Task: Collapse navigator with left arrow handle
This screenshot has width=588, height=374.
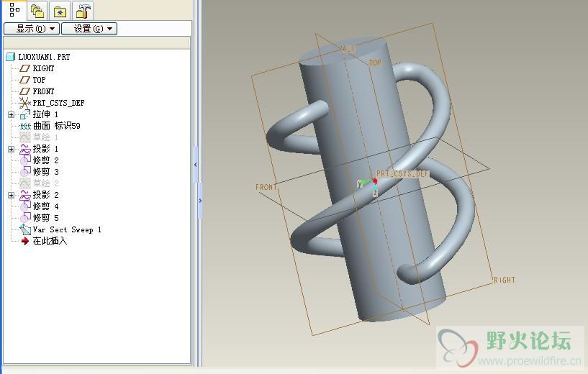Action: point(195,165)
